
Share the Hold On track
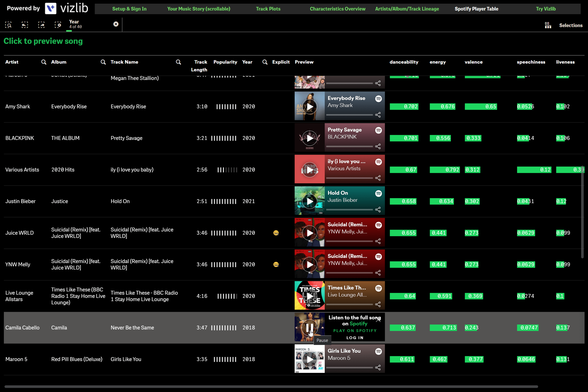tap(378, 209)
